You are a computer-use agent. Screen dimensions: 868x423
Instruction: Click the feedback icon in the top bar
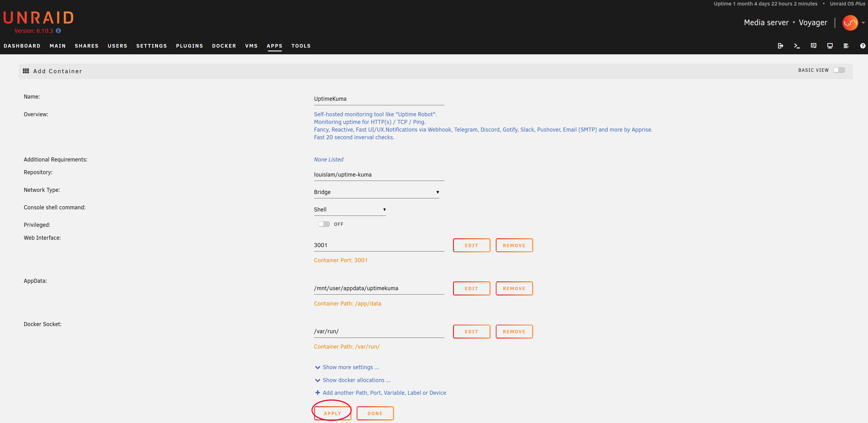[813, 46]
